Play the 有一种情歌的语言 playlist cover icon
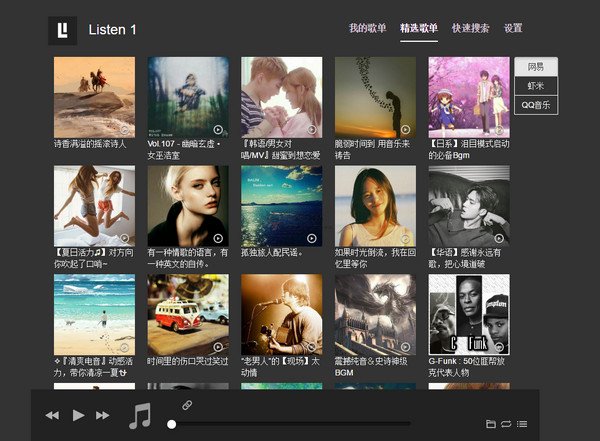This screenshot has height=441, width=600. click(x=218, y=238)
